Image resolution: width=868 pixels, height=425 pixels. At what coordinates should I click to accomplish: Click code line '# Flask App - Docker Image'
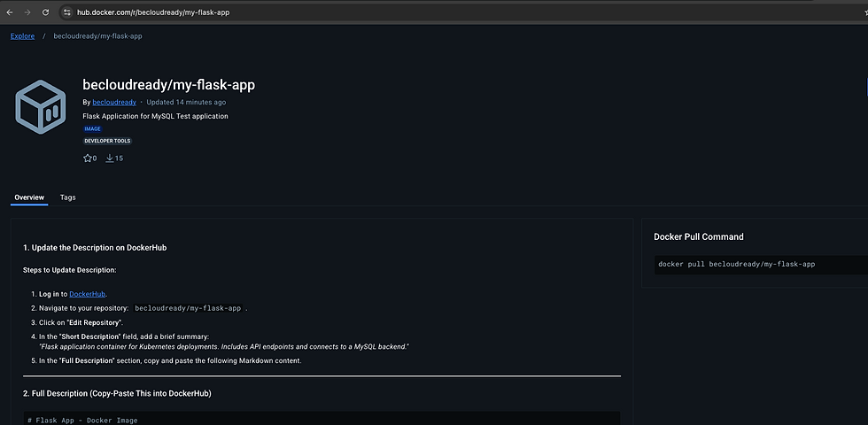pyautogui.click(x=82, y=421)
